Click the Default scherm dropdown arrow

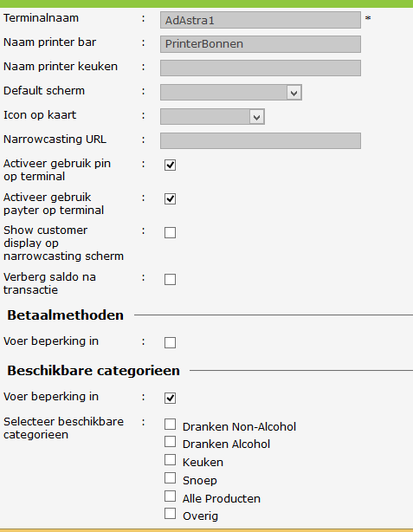point(294,93)
